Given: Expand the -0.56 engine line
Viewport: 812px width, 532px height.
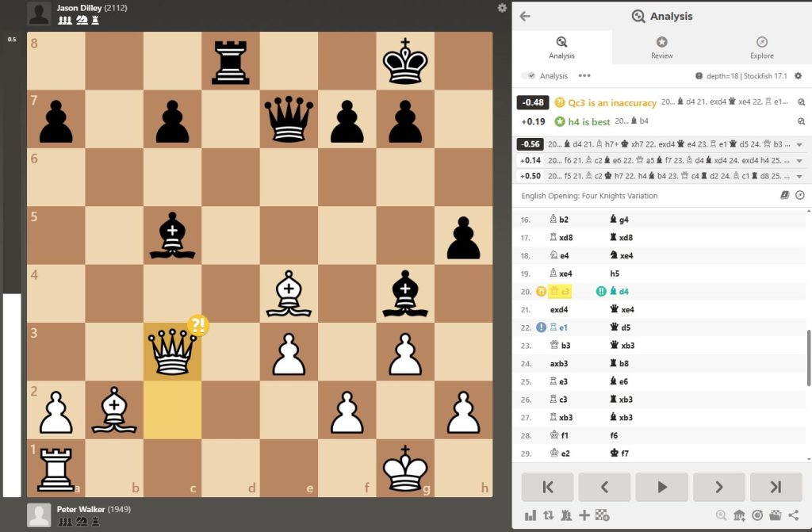Looking at the screenshot, I should 799,144.
